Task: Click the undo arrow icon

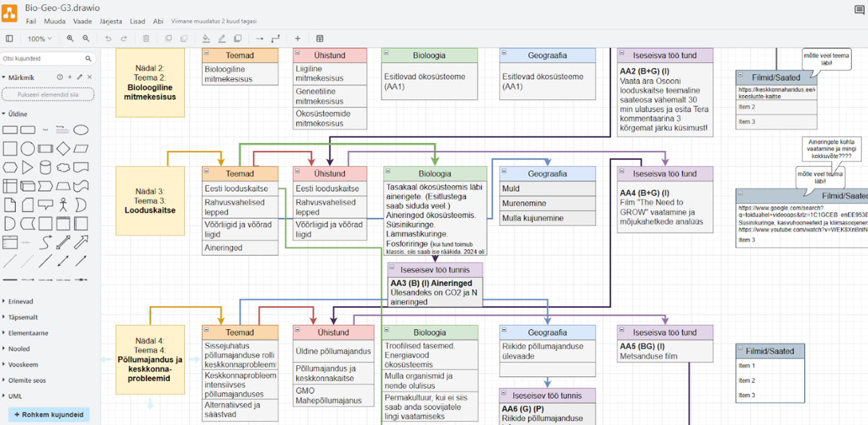Action: tap(108, 39)
